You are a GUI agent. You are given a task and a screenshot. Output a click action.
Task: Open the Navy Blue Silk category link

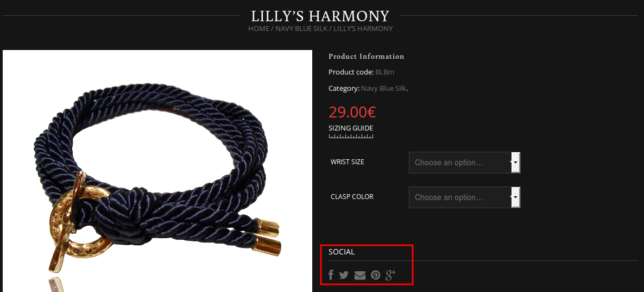tap(383, 89)
